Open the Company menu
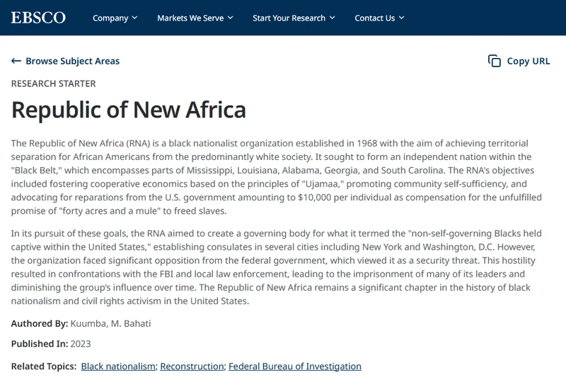 [115, 18]
